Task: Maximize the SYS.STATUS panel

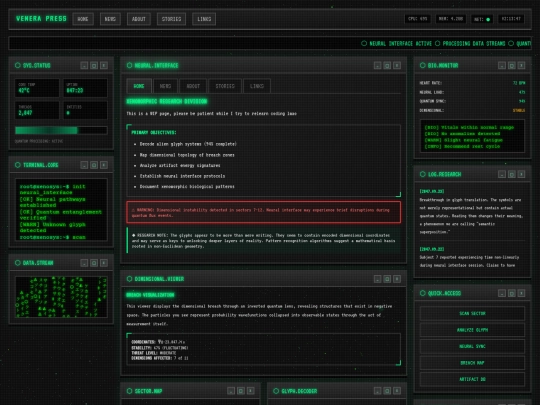Action: [x=94, y=65]
